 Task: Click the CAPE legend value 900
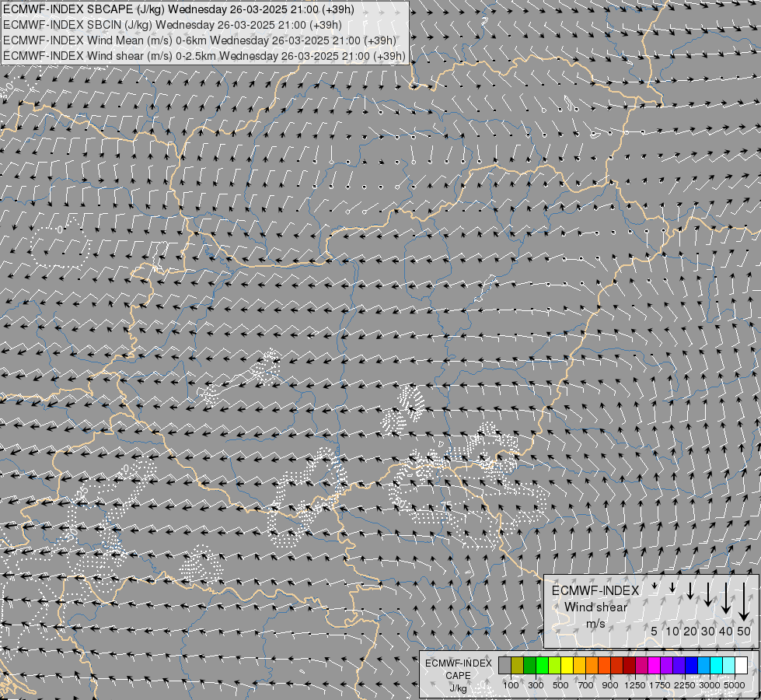click(610, 685)
